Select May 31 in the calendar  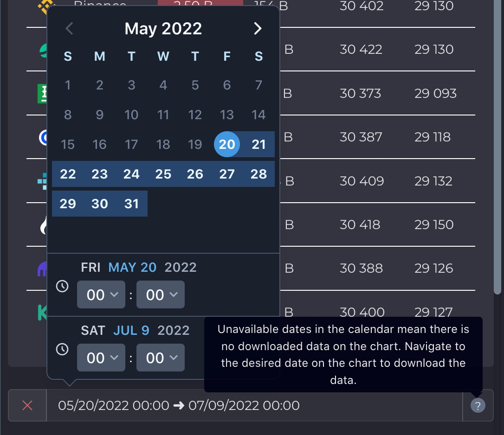pyautogui.click(x=131, y=204)
